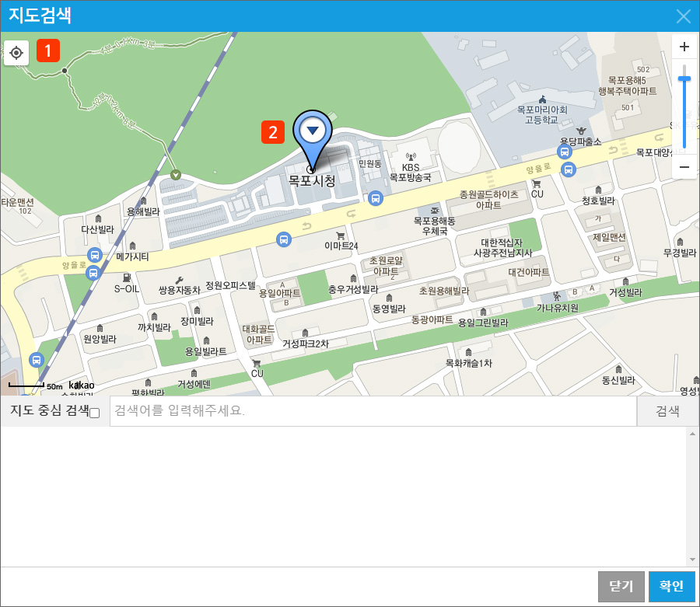Click the KBS 목포방송국 antenna icon

[411, 155]
